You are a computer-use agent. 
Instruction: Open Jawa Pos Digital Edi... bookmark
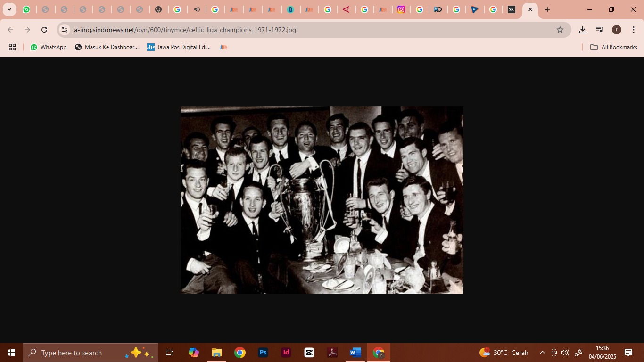click(179, 47)
